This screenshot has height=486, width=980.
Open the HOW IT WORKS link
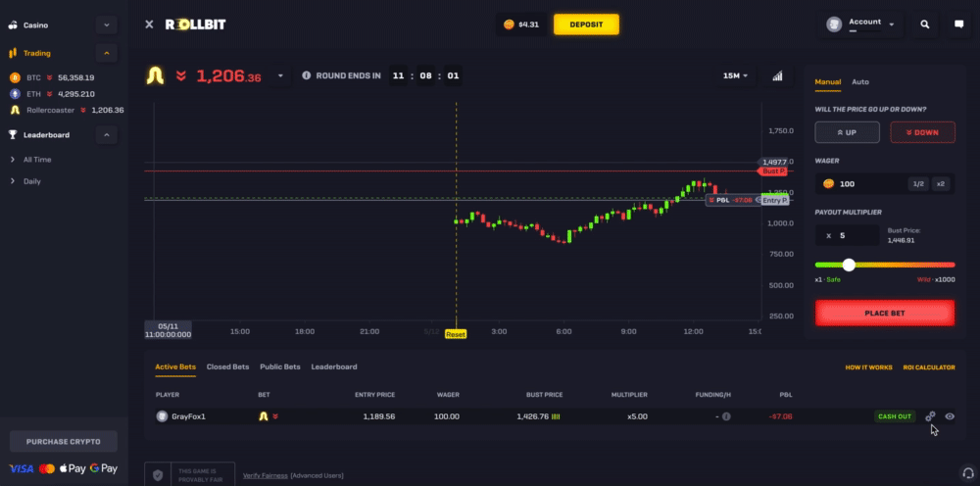868,367
